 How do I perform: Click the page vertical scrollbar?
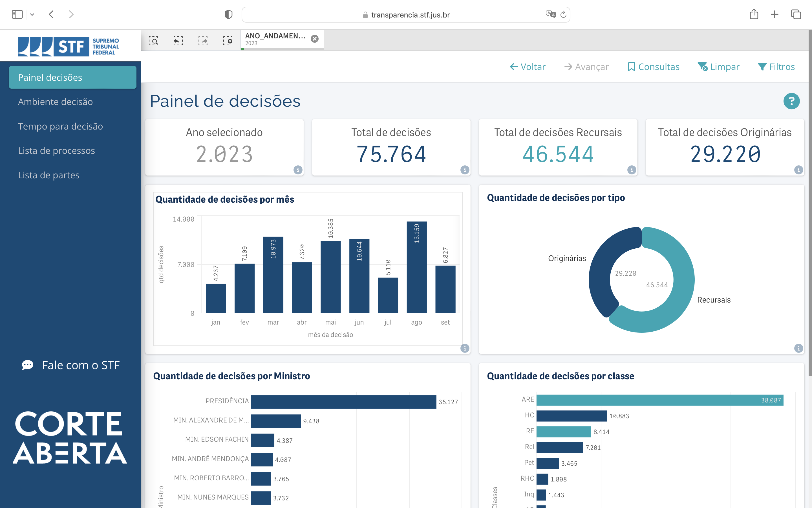coord(810,203)
